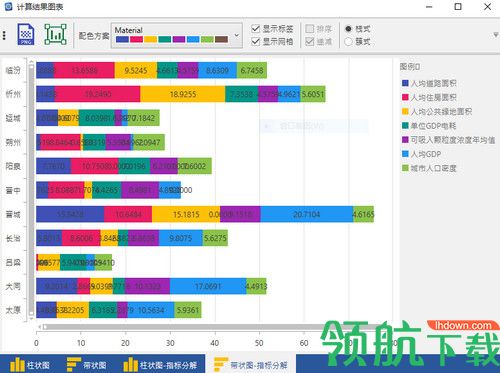Click the 太原 axis label
Viewport: 500px width, 373px height.
[x=13, y=310]
